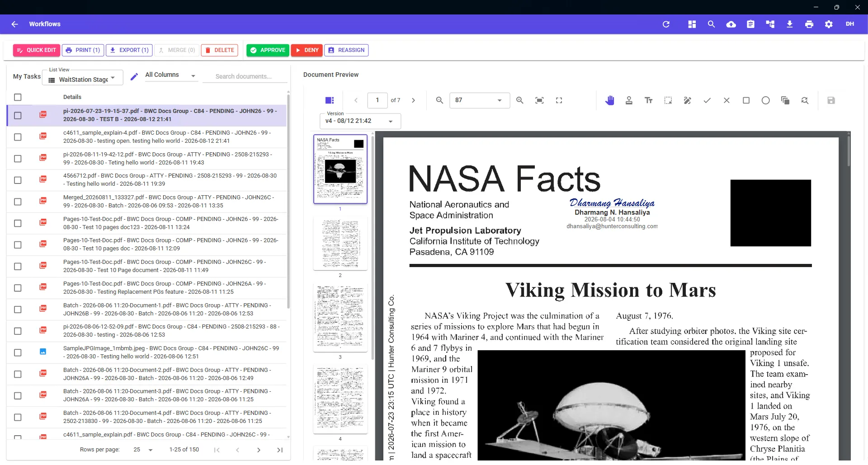
Task: Open page 4 thumbnail
Action: pos(340,399)
